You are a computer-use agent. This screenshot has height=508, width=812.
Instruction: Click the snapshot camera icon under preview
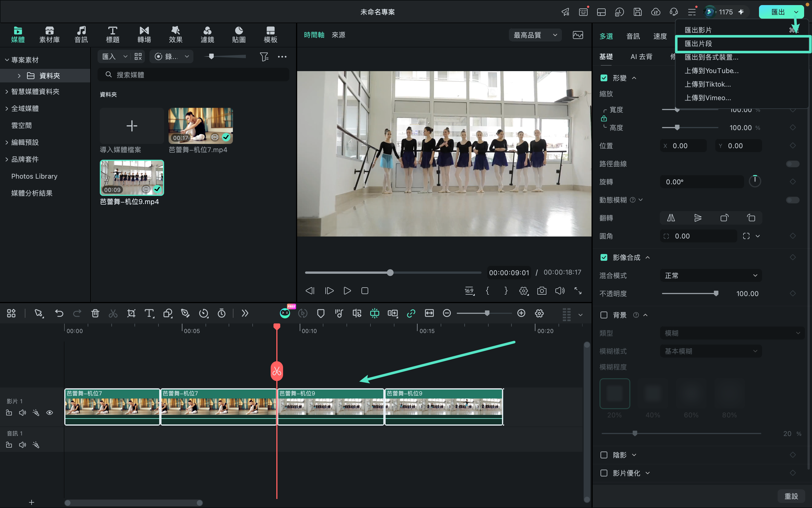tap(542, 291)
